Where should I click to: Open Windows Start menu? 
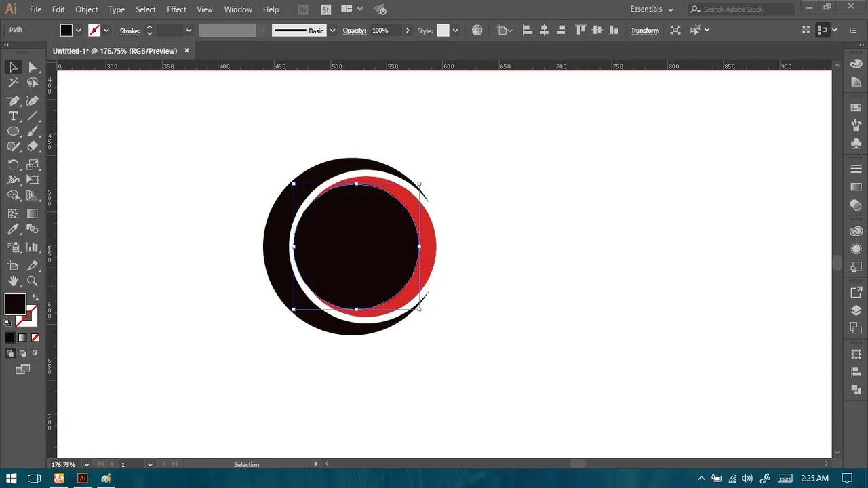tap(12, 478)
